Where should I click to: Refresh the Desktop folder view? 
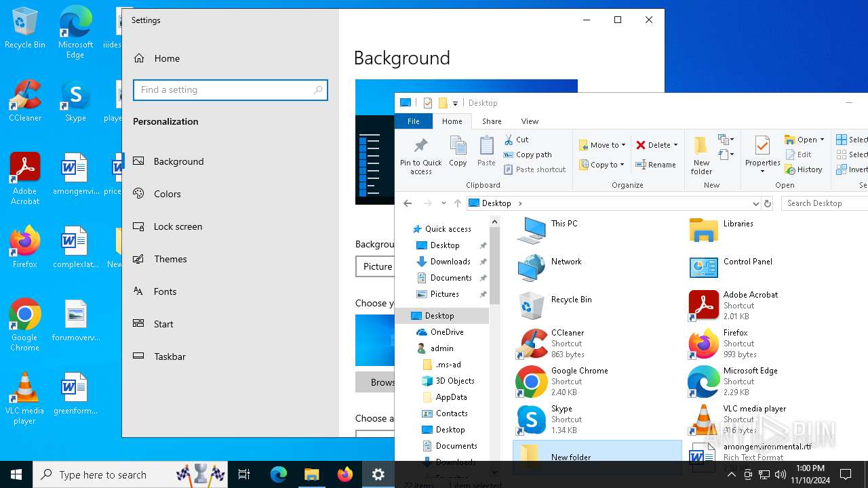[x=768, y=203]
